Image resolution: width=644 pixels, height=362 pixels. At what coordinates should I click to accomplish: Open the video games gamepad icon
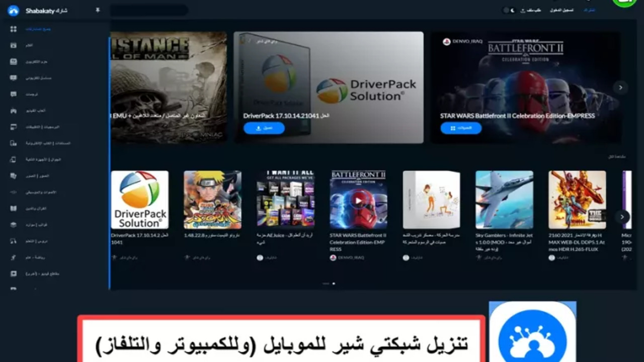click(x=14, y=110)
